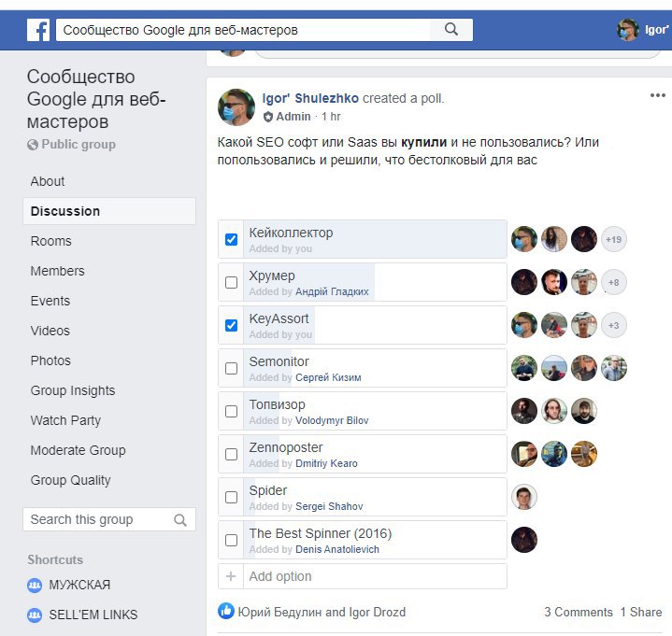Open post timestamp 1 hr
672x636 pixels.
pyautogui.click(x=331, y=117)
